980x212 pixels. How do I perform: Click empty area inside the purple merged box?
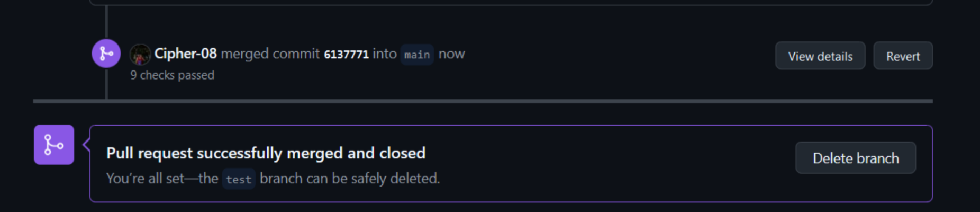pyautogui.click(x=609, y=164)
